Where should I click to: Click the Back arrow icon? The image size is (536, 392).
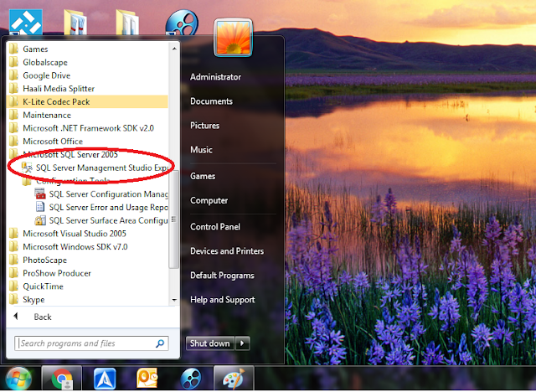[16, 317]
